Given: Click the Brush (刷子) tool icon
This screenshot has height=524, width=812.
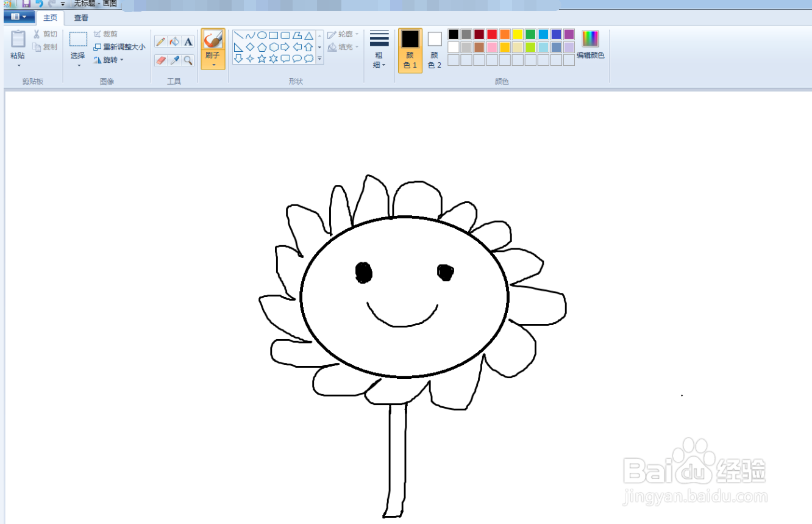Looking at the screenshot, I should point(213,40).
